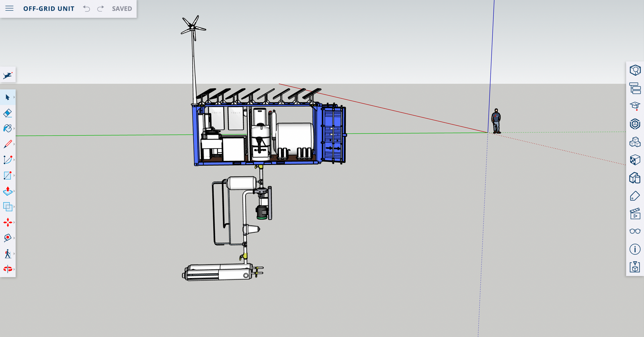The width and height of the screenshot is (644, 337).
Task: Click the human scale figure in the model
Action: coord(496,121)
